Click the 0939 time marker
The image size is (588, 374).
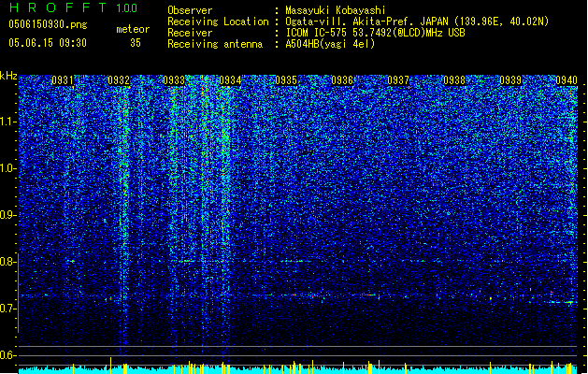point(510,80)
